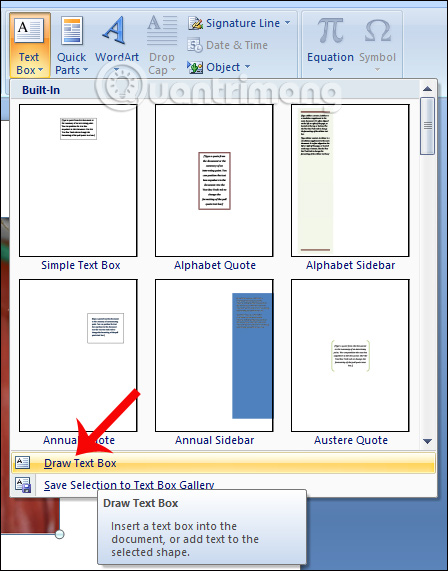
Task: Select the Alphabet Sidebar thumbnail
Action: coord(350,180)
